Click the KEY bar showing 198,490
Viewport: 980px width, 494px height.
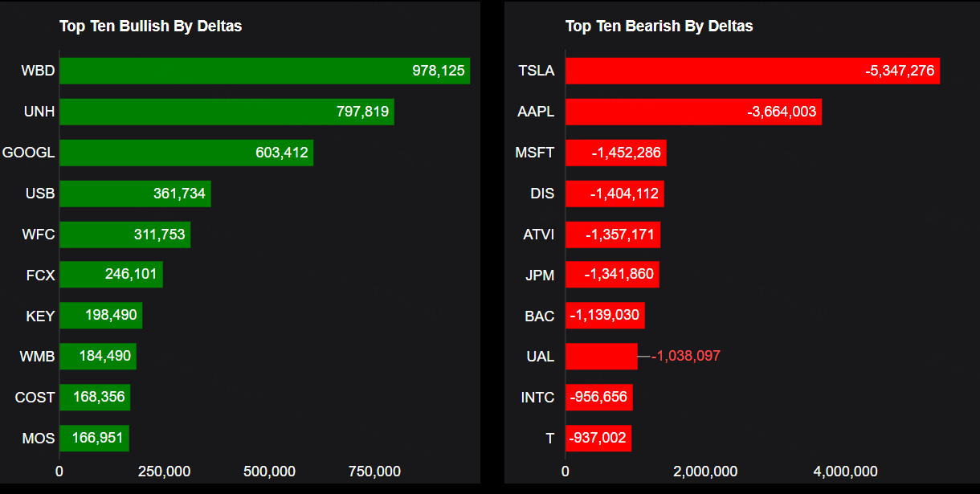[x=100, y=316]
